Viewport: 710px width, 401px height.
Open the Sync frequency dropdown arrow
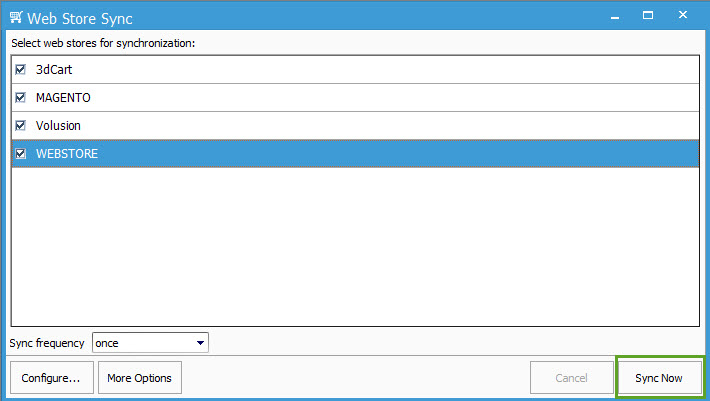[x=200, y=343]
